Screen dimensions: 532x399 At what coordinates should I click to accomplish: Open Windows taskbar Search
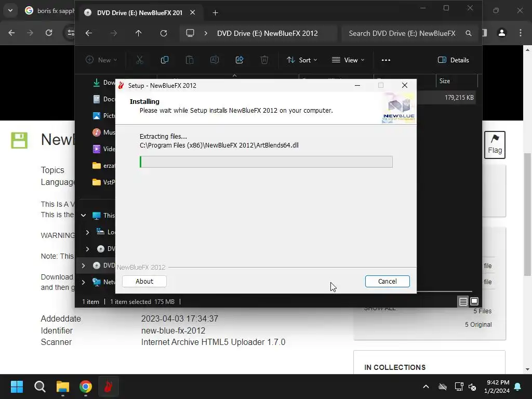tap(39, 387)
